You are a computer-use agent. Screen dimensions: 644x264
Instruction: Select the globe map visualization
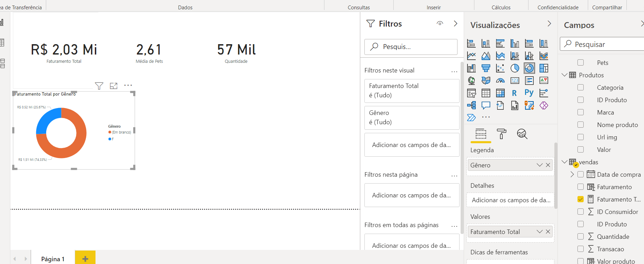[471, 81]
